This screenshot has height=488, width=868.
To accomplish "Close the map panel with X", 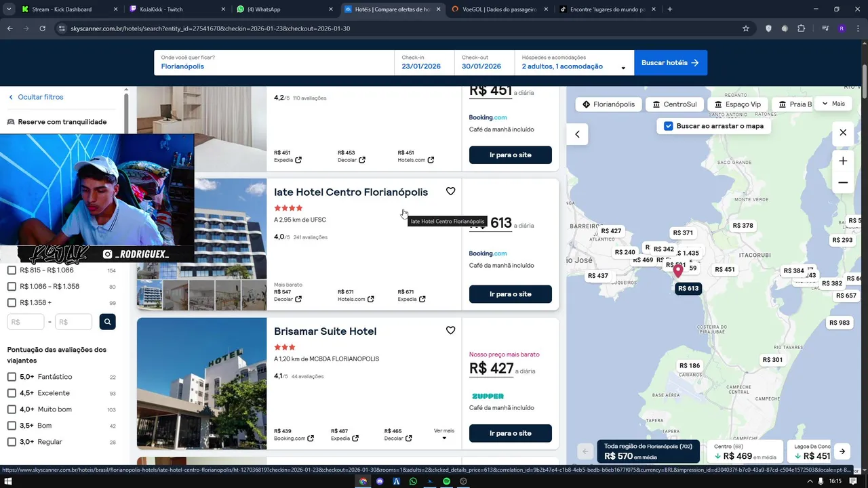I will 843,133.
